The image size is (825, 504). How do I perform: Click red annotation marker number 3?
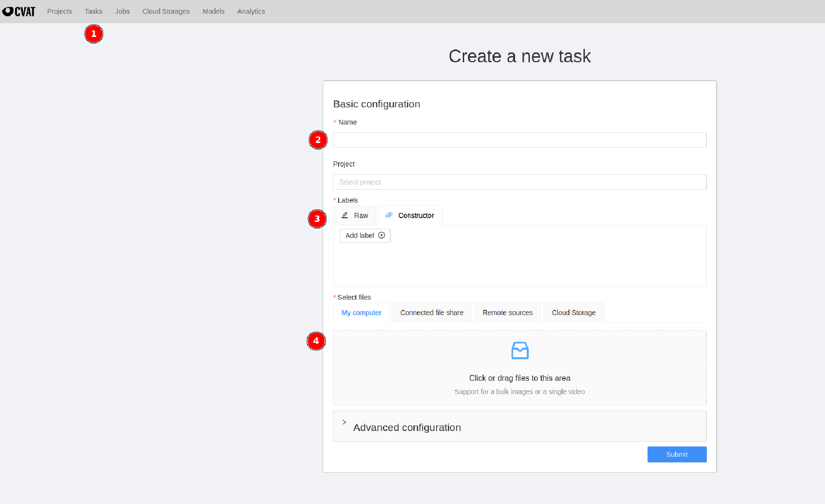point(317,219)
